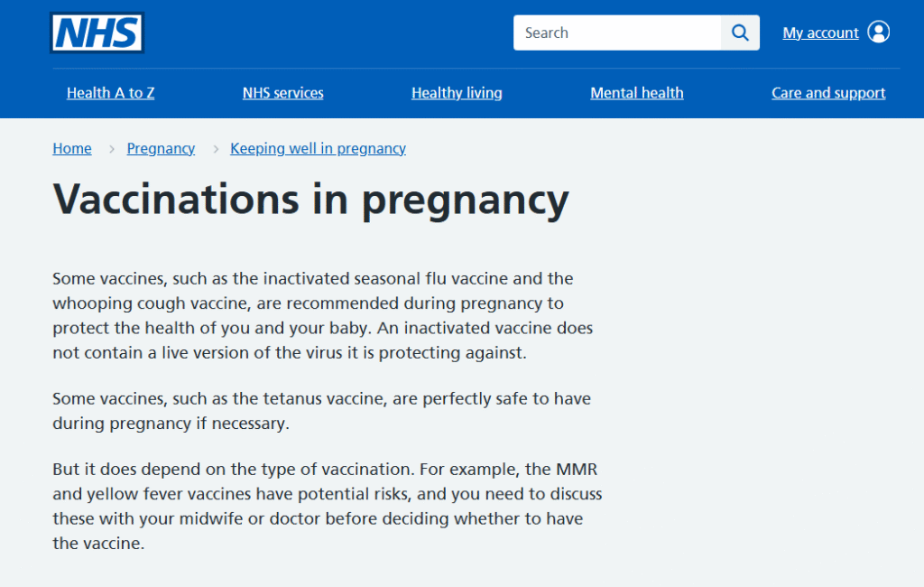Open the Mental health section
The height and width of the screenshot is (587, 924).
click(x=636, y=93)
